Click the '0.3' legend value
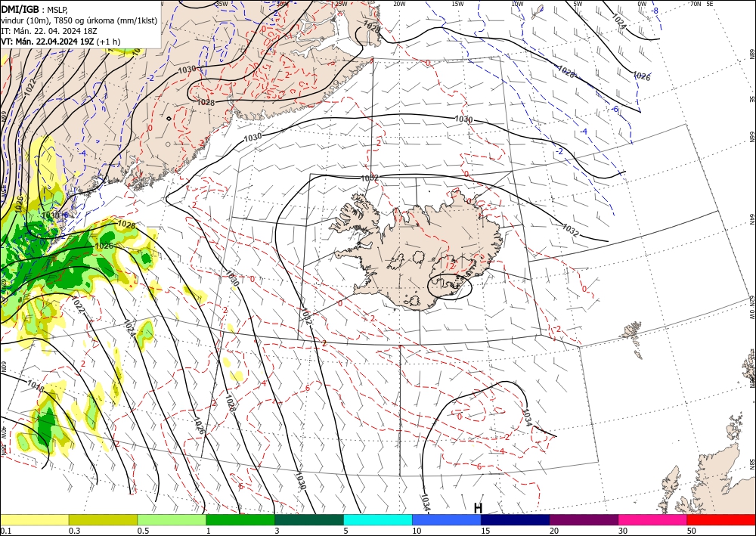 (x=73, y=531)
